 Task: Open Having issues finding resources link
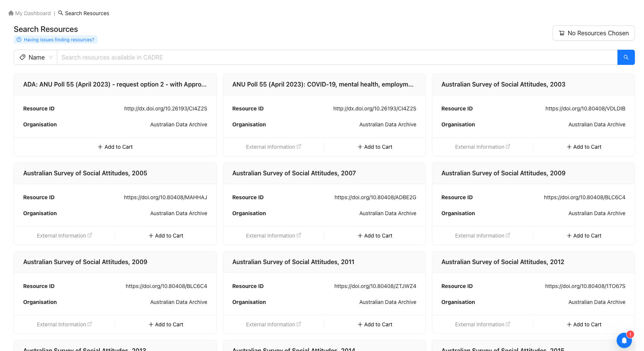pos(55,39)
